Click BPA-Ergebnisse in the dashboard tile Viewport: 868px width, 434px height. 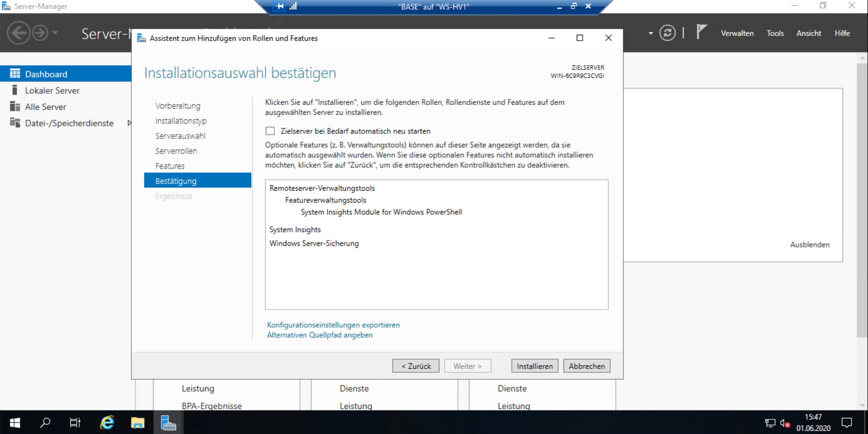212,406
